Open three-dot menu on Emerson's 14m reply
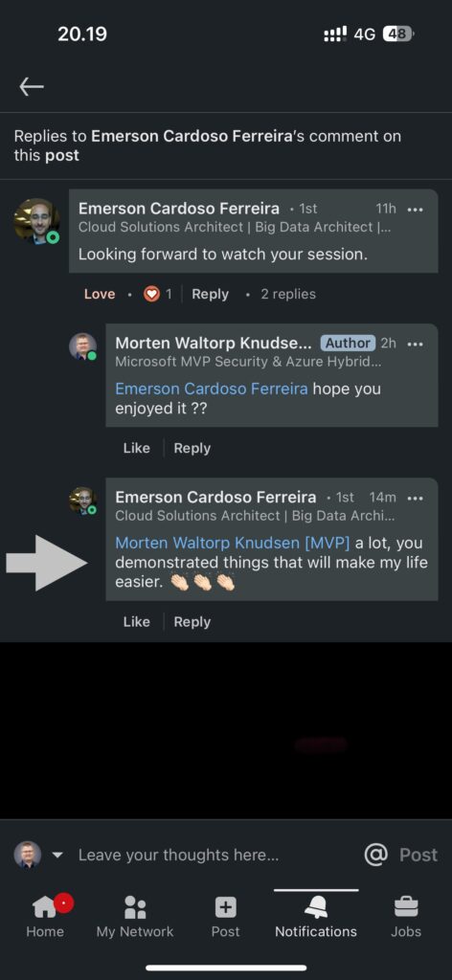452x980 pixels. click(x=415, y=498)
